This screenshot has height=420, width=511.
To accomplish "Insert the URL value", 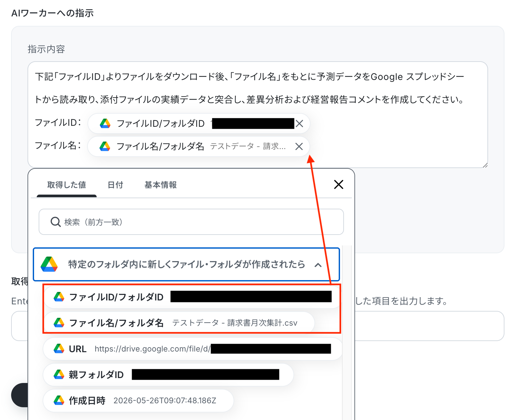I will click(193, 349).
